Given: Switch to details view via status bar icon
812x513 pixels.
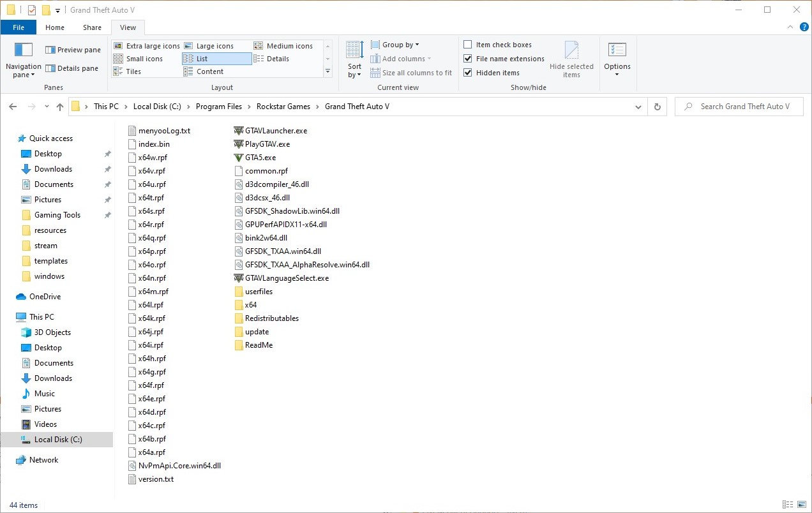Looking at the screenshot, I should (x=787, y=505).
